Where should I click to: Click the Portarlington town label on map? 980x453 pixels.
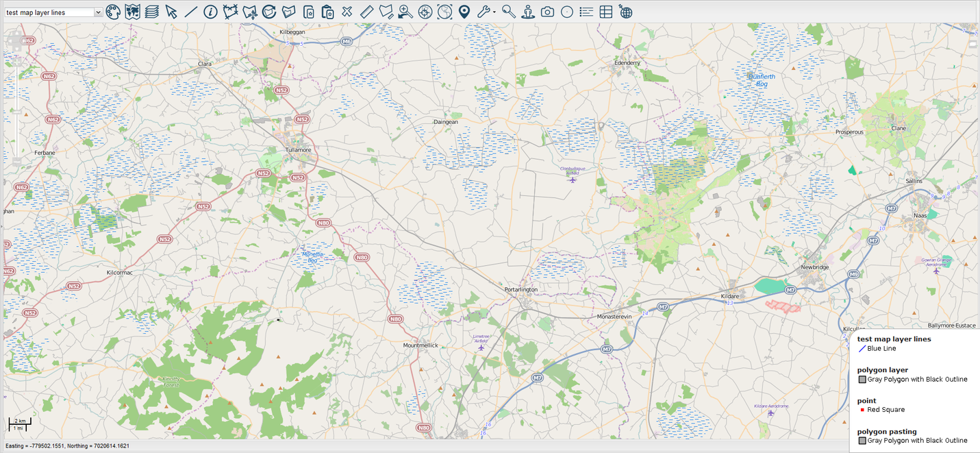point(520,290)
